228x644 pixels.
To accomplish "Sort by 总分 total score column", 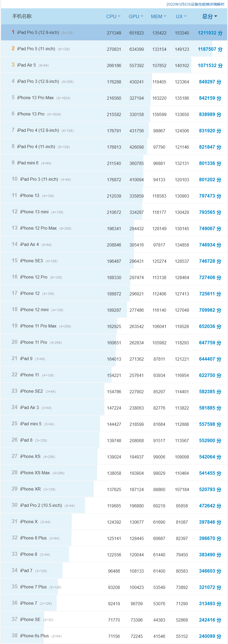I will [210, 17].
